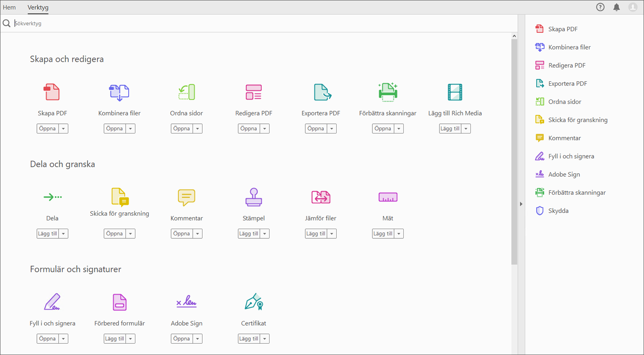Screen dimensions: 644x355
Task: Open the Adobe Sign button dropdown arrow
Action: [x=197, y=339]
